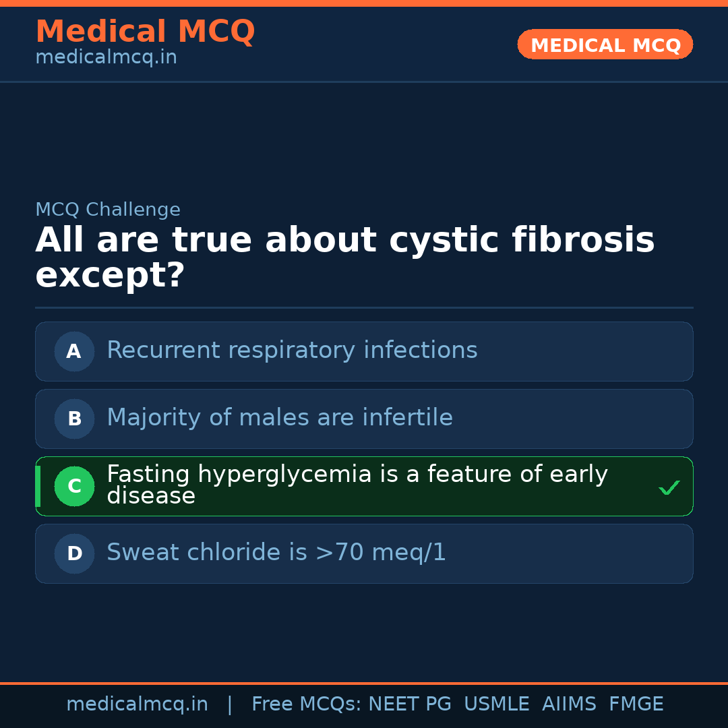Click the Medical MCQ orange title
This screenshot has width=728, height=728.
(x=145, y=32)
